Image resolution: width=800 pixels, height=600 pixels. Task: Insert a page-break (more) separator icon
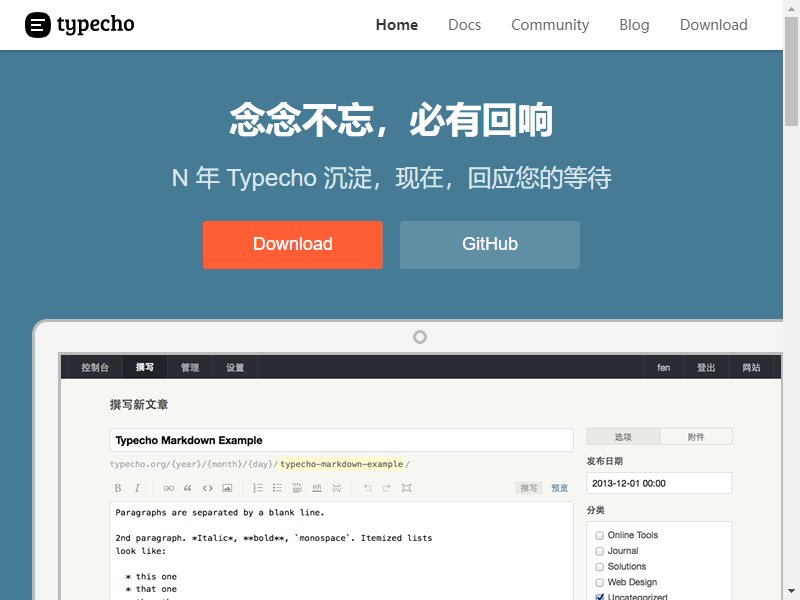tap(337, 488)
